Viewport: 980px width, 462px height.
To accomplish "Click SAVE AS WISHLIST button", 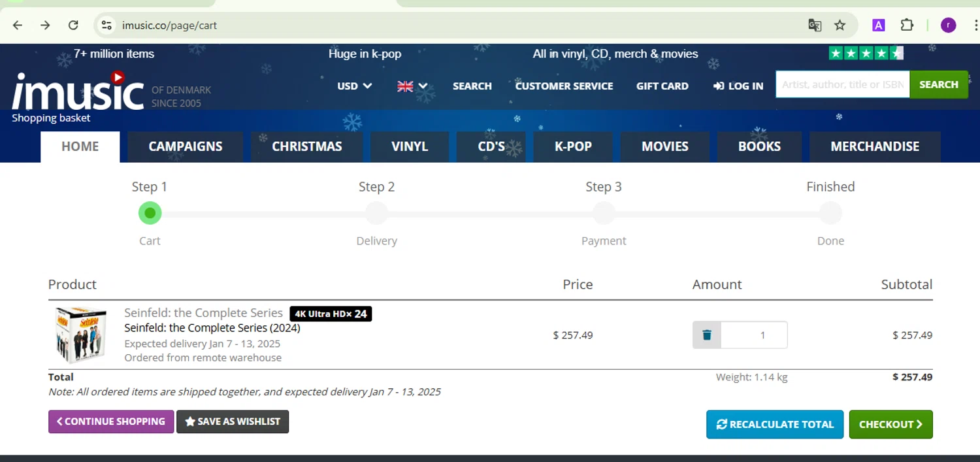I will (233, 421).
